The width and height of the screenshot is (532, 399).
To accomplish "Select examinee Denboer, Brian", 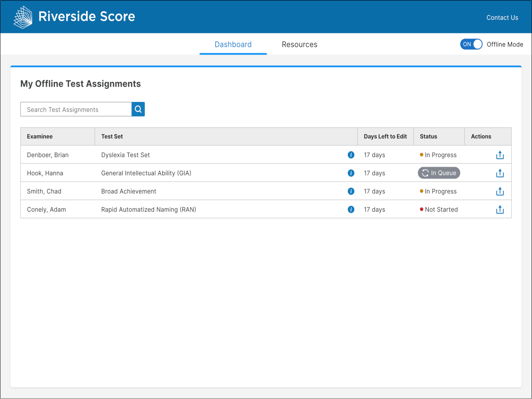I will click(x=48, y=155).
